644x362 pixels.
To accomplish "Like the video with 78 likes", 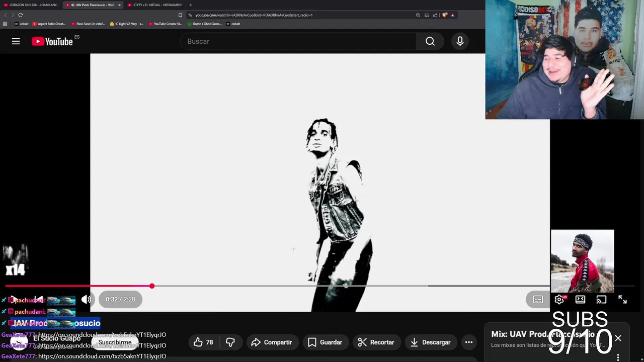I will pyautogui.click(x=203, y=342).
